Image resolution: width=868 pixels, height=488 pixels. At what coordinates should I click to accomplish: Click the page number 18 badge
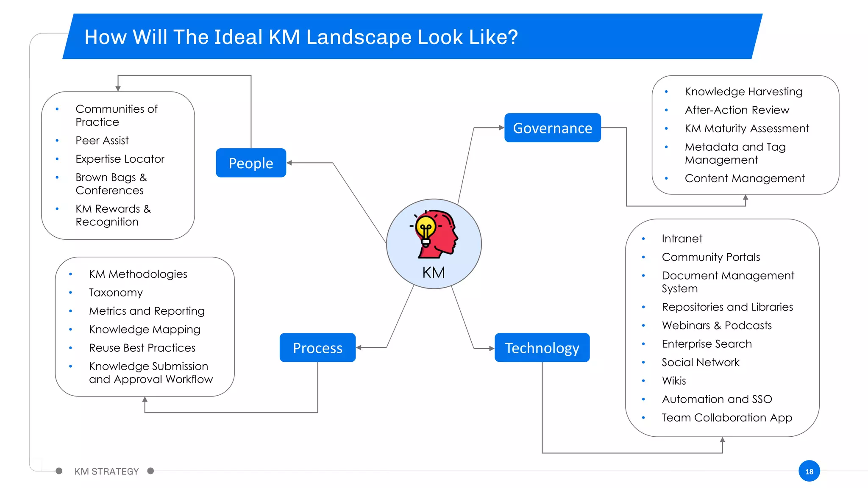pos(809,471)
